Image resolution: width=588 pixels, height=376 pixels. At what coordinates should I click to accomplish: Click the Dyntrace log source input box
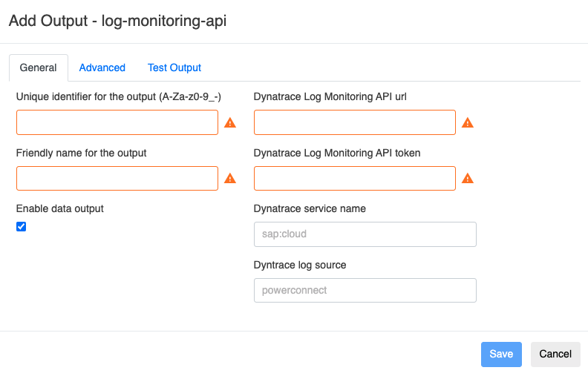coord(365,290)
